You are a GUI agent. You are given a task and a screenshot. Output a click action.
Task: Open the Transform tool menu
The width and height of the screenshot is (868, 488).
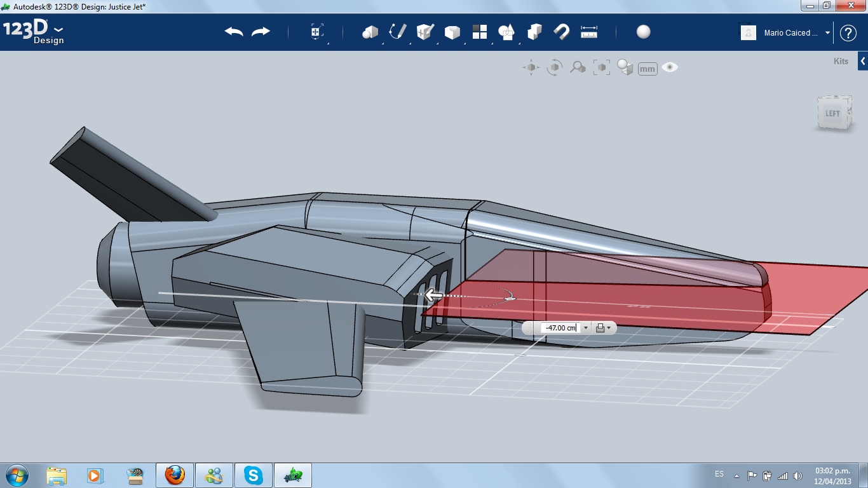[317, 32]
